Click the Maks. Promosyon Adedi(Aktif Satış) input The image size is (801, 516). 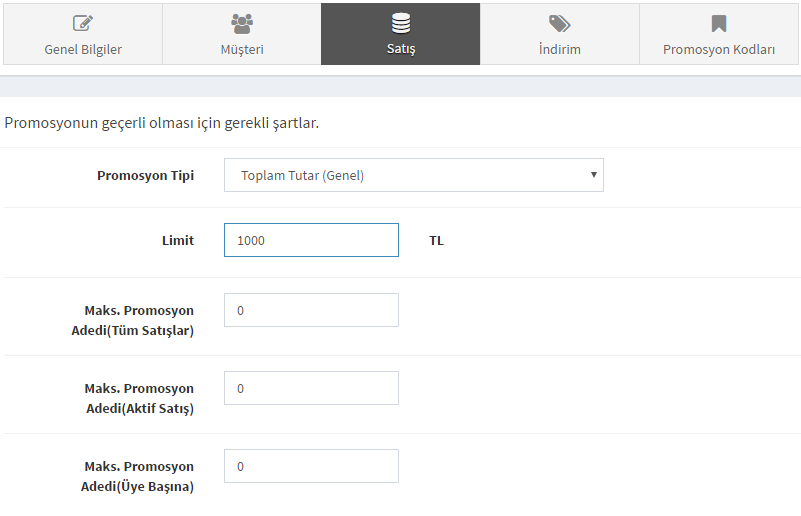pos(311,388)
